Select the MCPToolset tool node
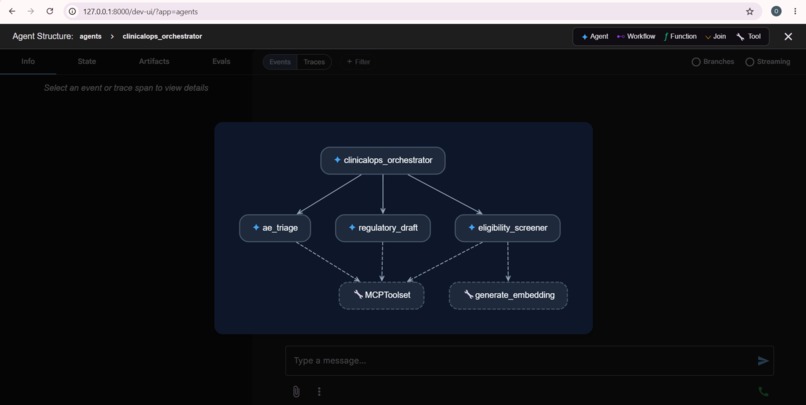This screenshot has width=806, height=405. click(381, 295)
